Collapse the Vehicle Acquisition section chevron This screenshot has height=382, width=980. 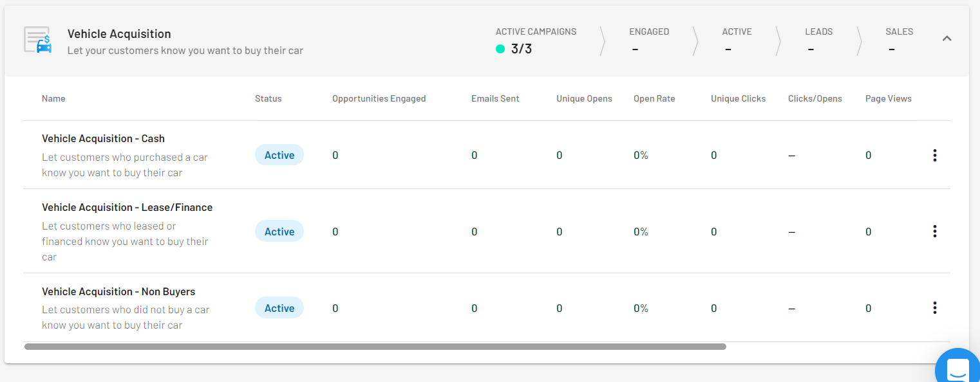coord(947,39)
